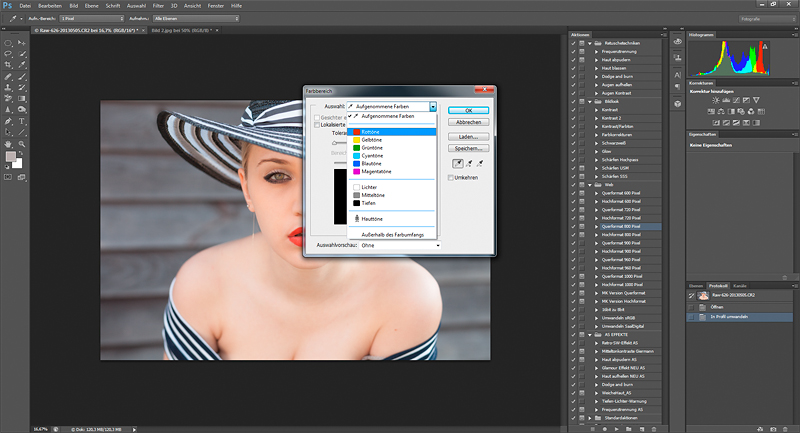
Task: Open the Auswahlvorschau dropdown
Action: (x=400, y=245)
